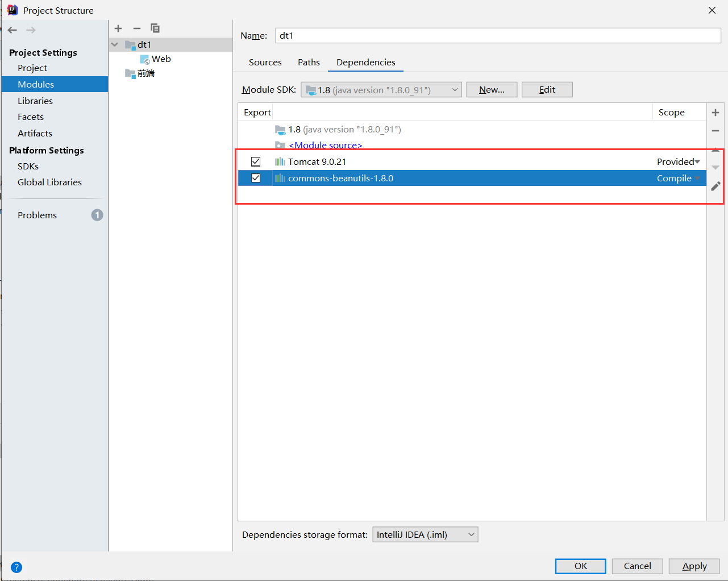Click the Cancel button
The image size is (728, 581).
point(637,566)
